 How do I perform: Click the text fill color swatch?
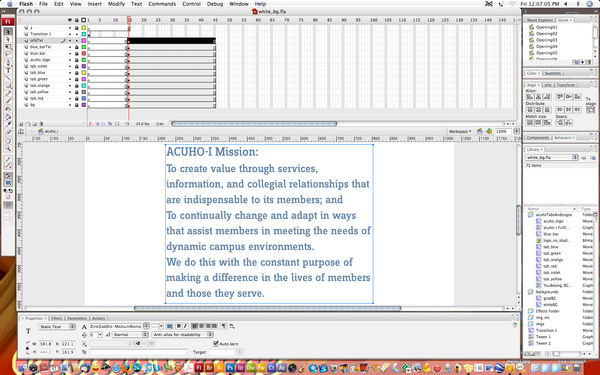coord(170,326)
